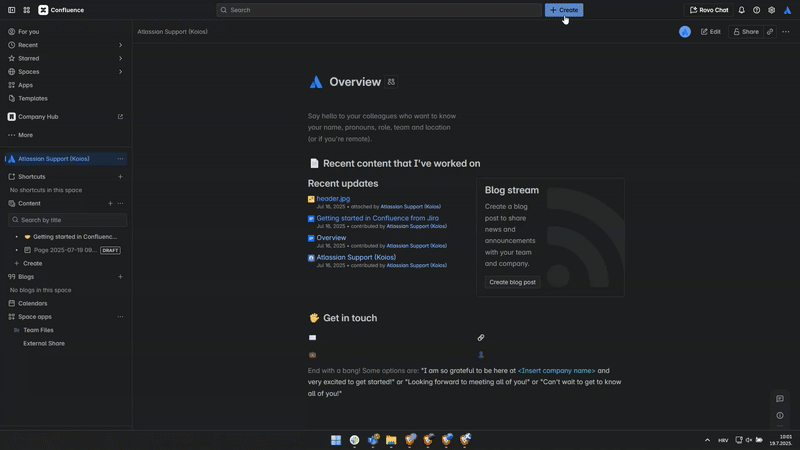Open External Share
The width and height of the screenshot is (800, 450).
coord(44,343)
